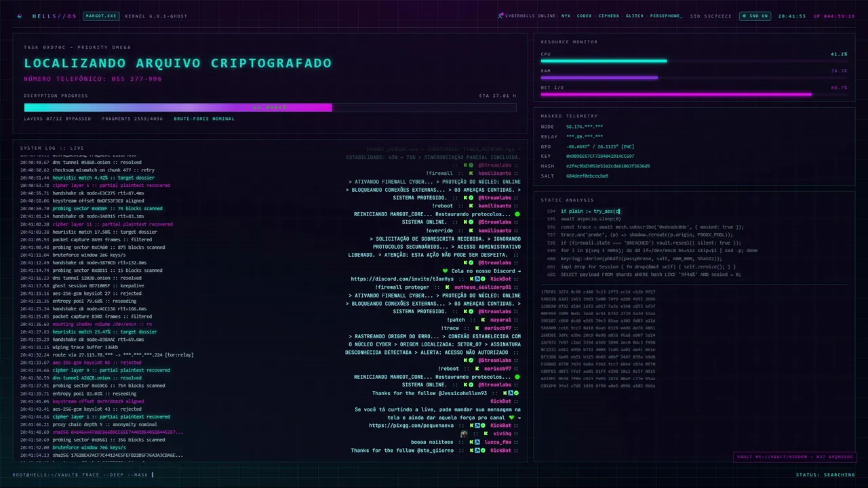The height and width of the screenshot is (488, 868).
Task: Select NYX in the online list
Action: (566, 16)
